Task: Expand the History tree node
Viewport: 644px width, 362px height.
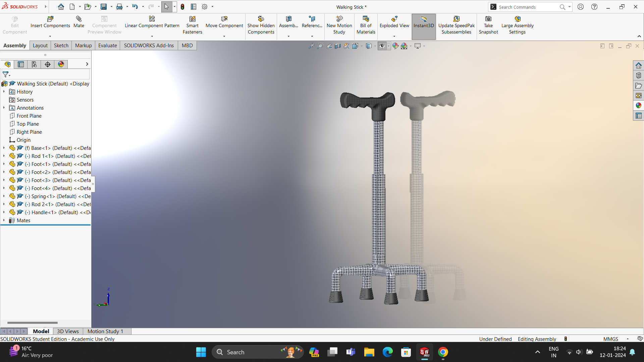Action: 4,92
